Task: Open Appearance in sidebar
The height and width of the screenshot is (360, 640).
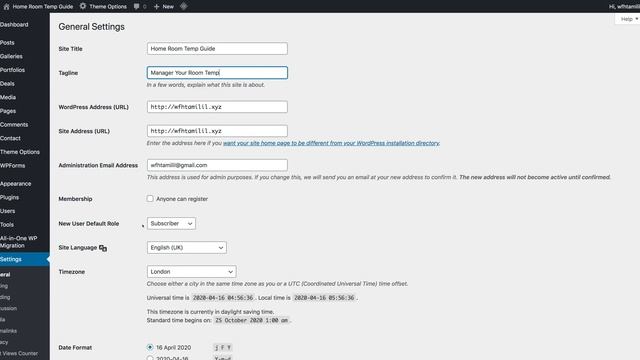Action: [16, 184]
